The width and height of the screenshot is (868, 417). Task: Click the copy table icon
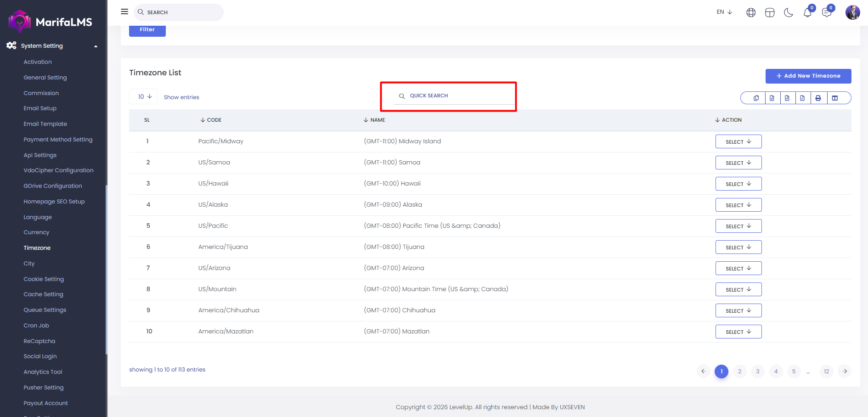tap(756, 98)
